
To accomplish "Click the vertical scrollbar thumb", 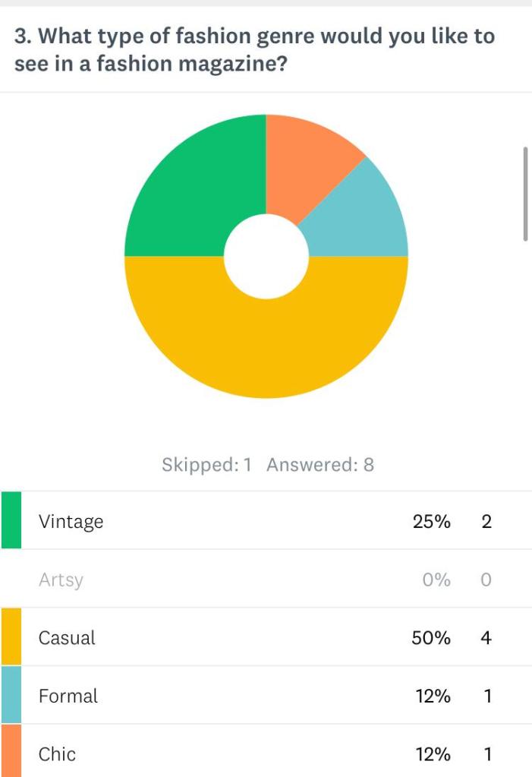I will pos(525,194).
